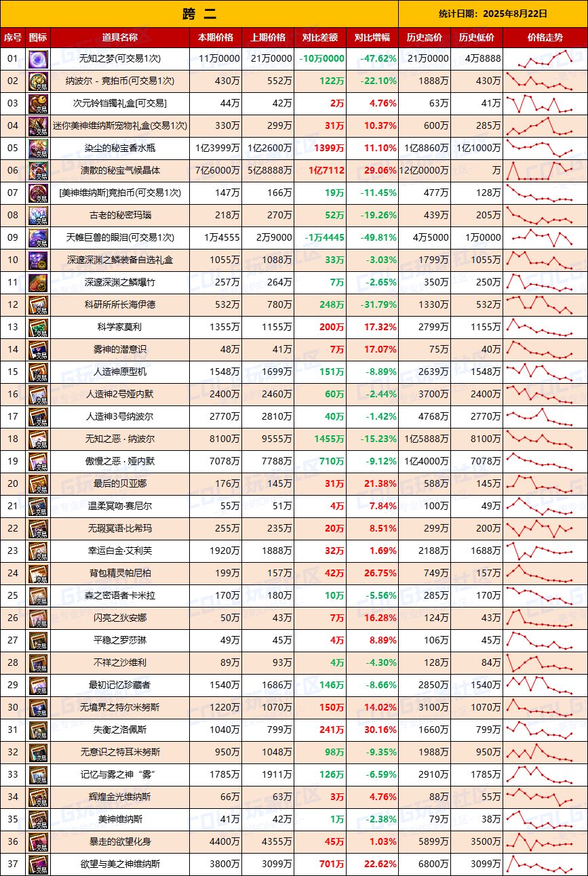Click the icon for 雾神的潜意识
Image resolution: width=588 pixels, height=876 pixels.
click(x=38, y=350)
